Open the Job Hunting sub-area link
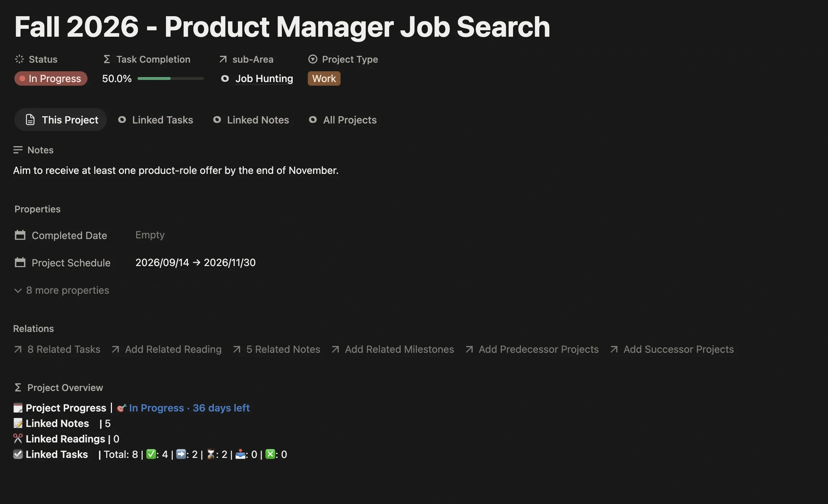828x504 pixels. [x=264, y=78]
